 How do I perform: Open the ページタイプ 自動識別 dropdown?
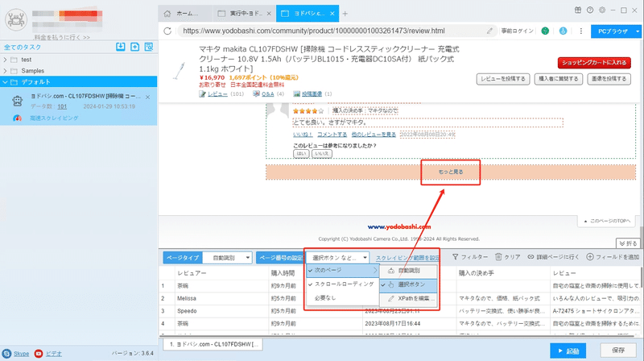(227, 258)
